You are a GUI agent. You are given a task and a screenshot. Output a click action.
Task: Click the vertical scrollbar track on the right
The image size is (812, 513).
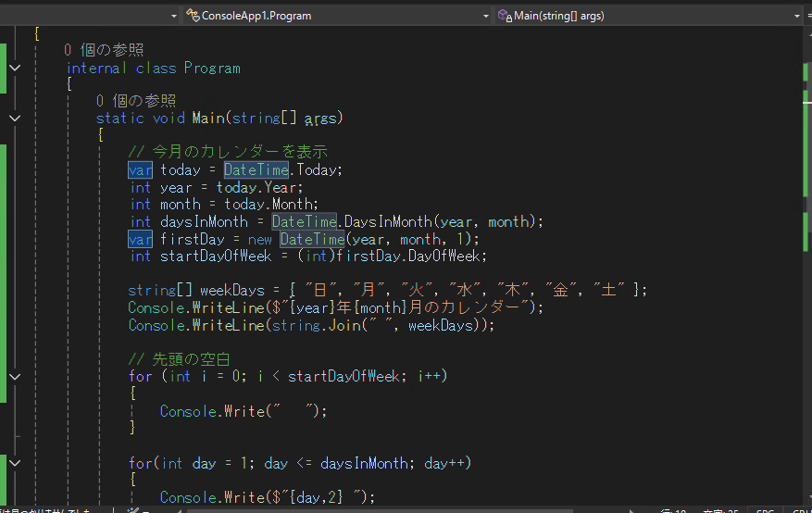click(x=806, y=278)
